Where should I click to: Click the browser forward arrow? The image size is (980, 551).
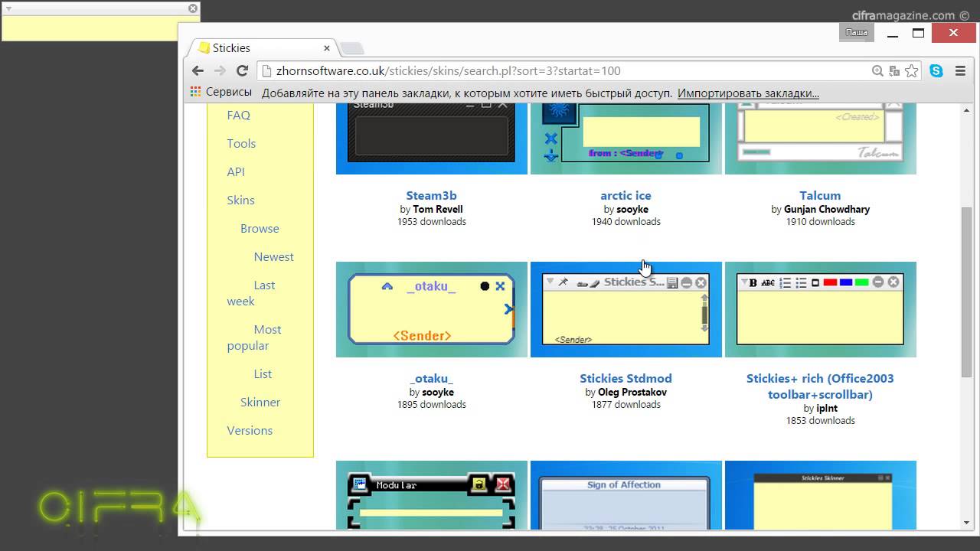220,70
